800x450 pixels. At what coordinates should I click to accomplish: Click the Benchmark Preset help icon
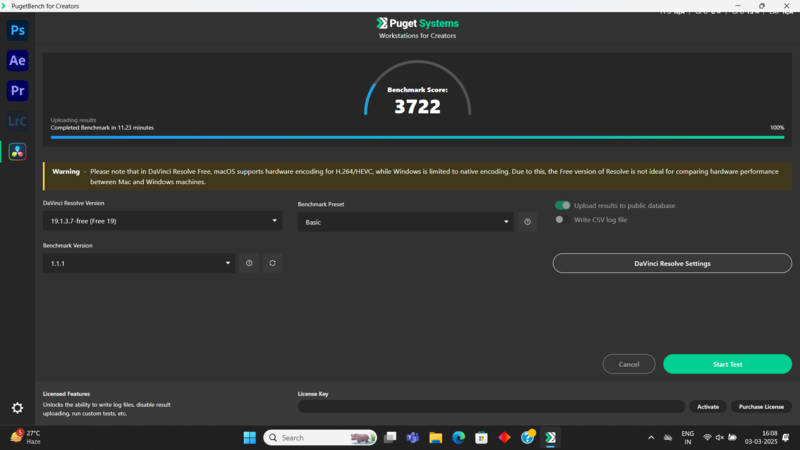pyautogui.click(x=528, y=222)
